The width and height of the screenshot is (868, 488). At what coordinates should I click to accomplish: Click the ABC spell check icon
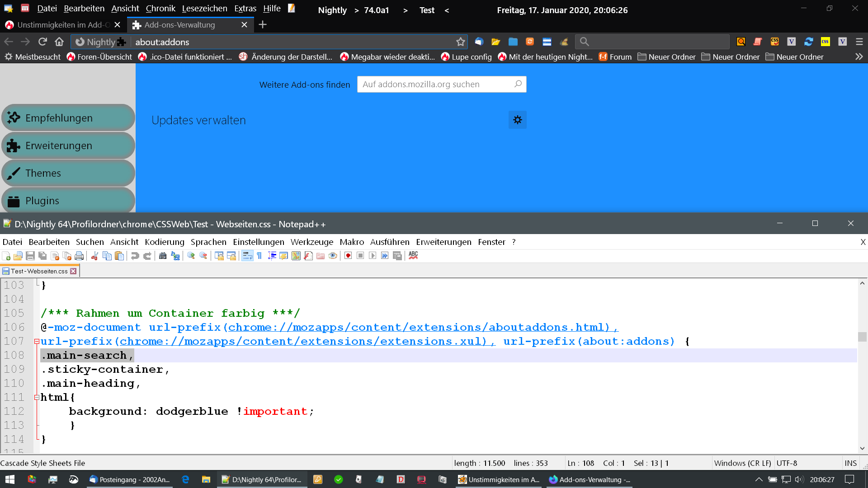(413, 255)
